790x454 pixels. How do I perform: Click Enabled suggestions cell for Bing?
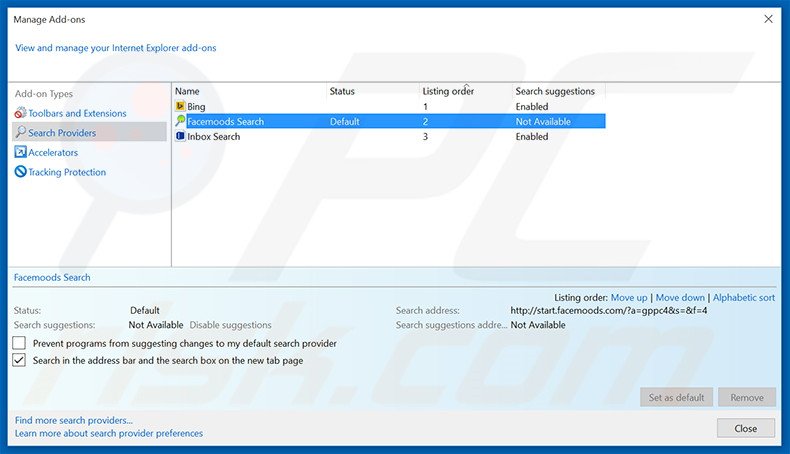[x=532, y=106]
